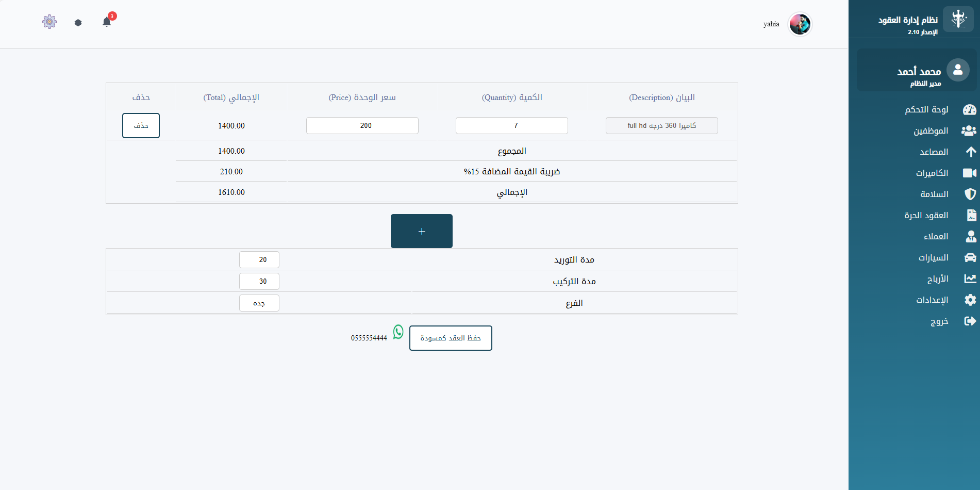Click the WhatsApp icon beside phone number
Image resolution: width=980 pixels, height=490 pixels.
[x=398, y=332]
